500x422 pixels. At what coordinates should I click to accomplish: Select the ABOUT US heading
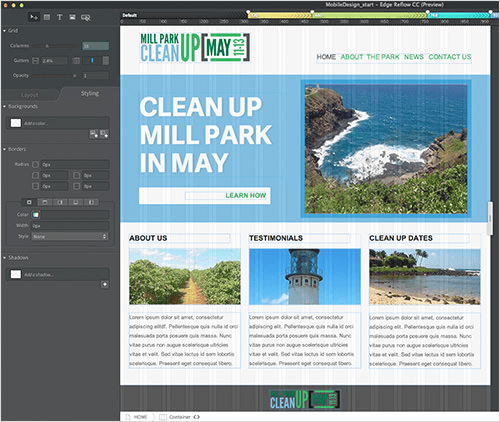[x=148, y=238]
